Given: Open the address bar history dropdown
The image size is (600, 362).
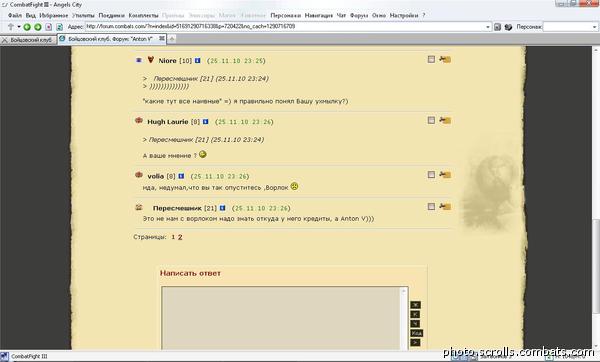Looking at the screenshot, I should (x=488, y=27).
